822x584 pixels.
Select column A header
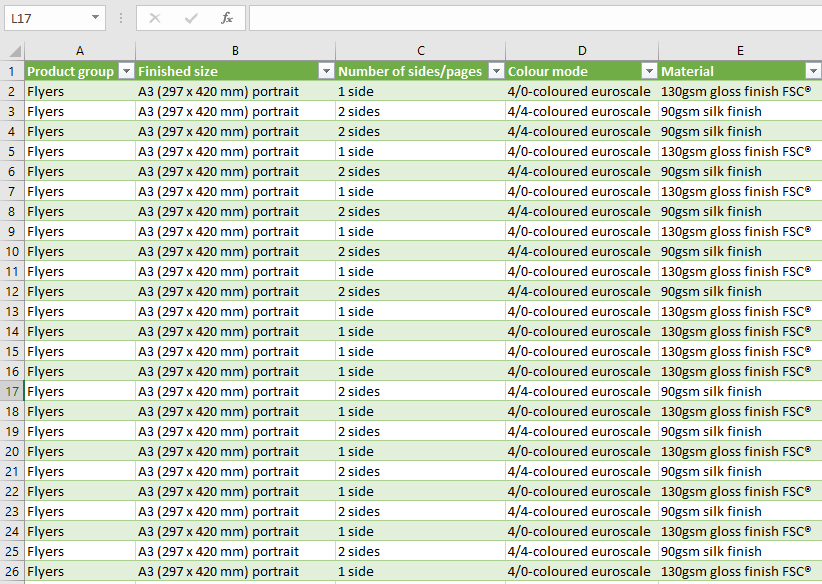pyautogui.click(x=80, y=51)
